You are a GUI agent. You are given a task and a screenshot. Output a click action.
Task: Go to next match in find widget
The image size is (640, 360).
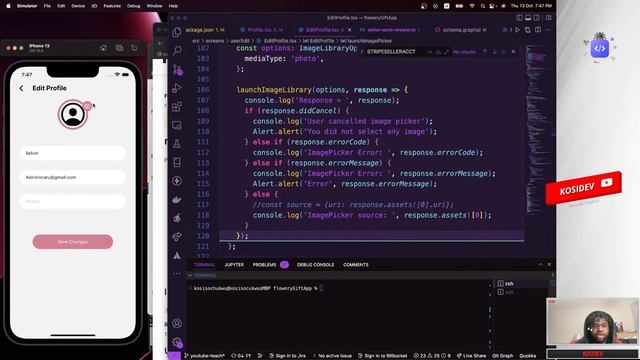click(x=494, y=52)
